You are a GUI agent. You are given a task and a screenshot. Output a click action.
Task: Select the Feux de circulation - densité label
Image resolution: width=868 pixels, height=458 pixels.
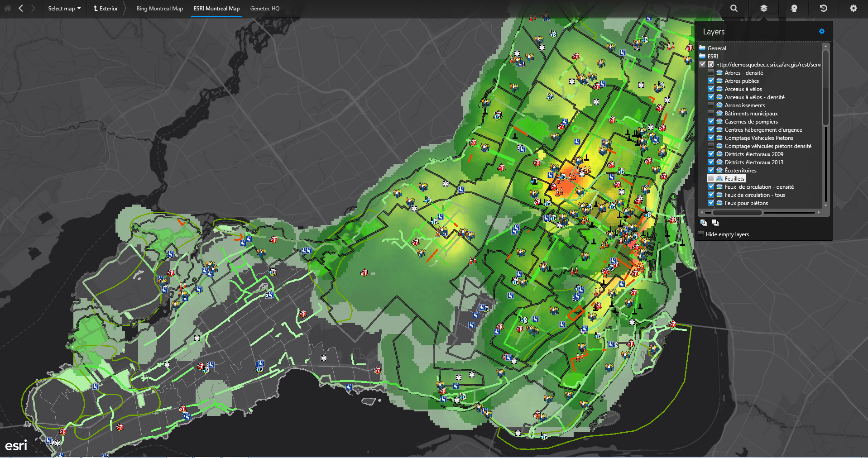pyautogui.click(x=759, y=186)
